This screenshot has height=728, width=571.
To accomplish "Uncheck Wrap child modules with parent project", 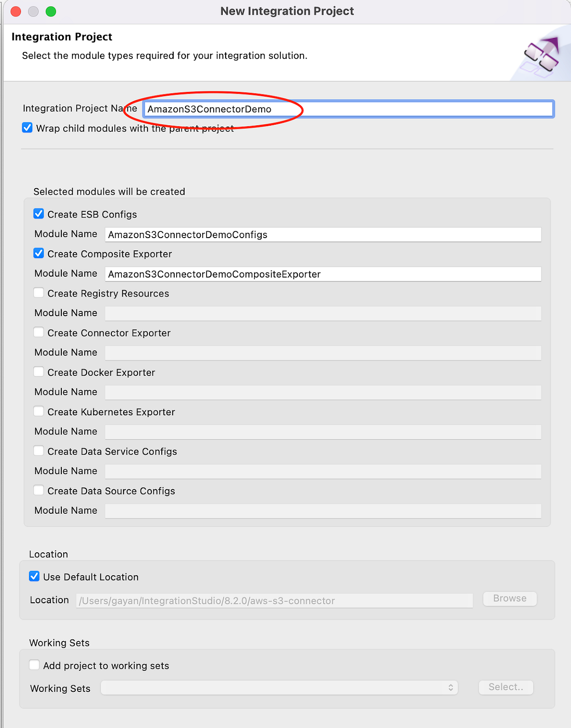I will coord(27,127).
